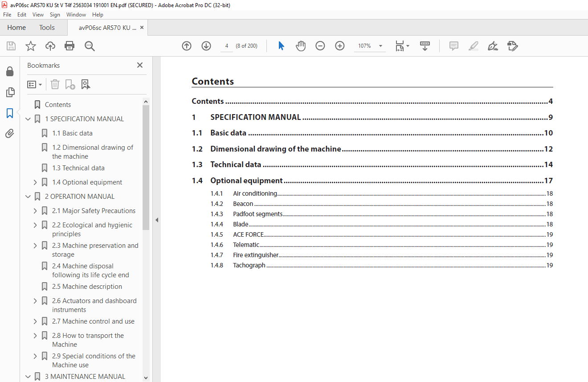
Task: Switch to the Home tab
Action: tap(16, 28)
